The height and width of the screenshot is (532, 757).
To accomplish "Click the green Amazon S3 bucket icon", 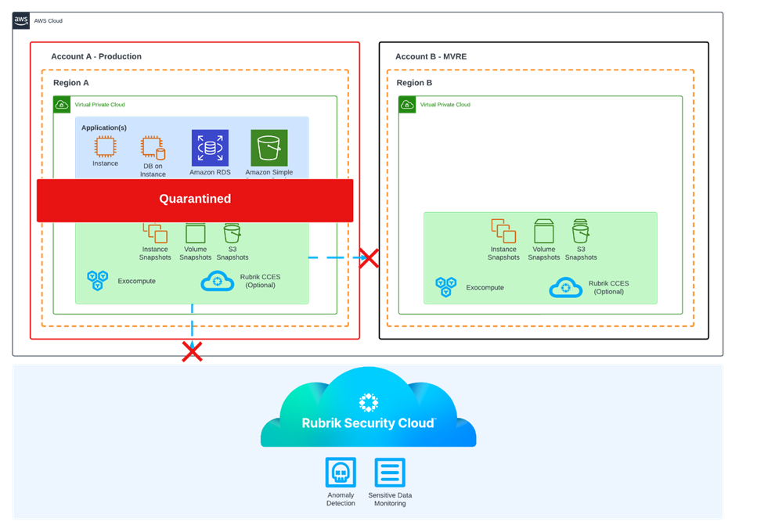I will (x=269, y=148).
